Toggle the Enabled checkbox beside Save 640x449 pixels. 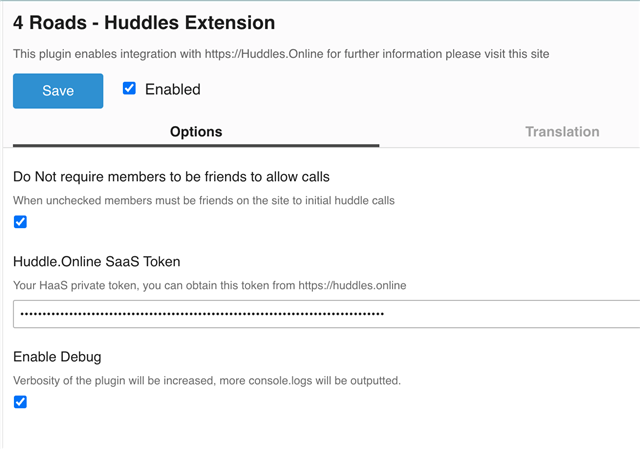[x=129, y=89]
